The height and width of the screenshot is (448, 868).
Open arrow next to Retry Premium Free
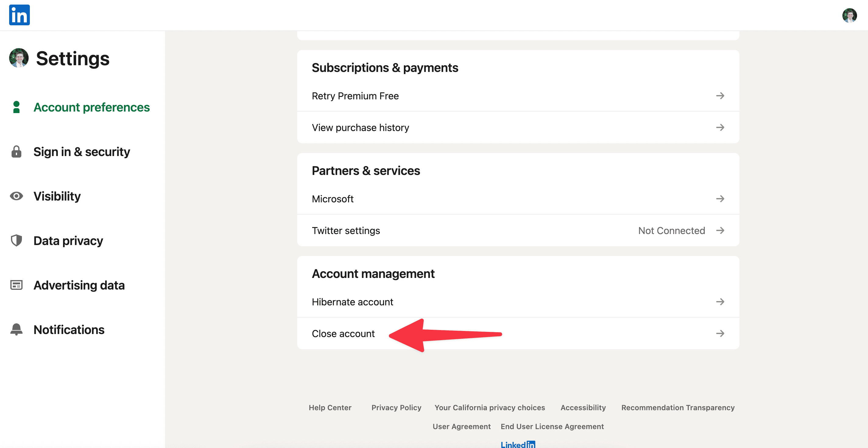pos(720,96)
